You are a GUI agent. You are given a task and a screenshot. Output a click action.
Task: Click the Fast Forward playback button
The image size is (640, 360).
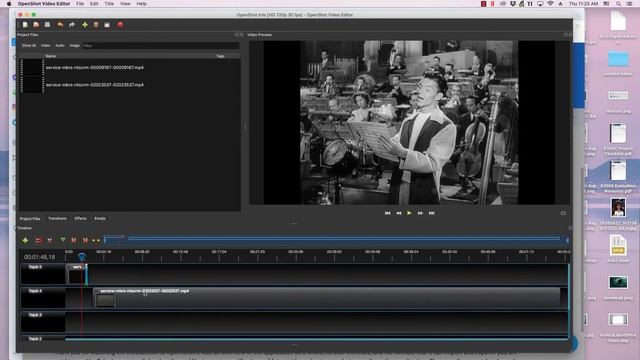click(x=420, y=213)
